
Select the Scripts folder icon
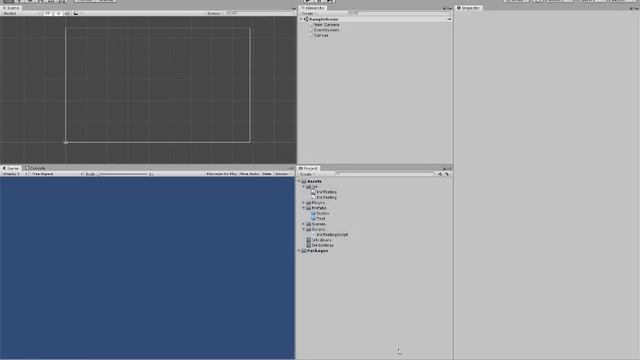coord(309,229)
